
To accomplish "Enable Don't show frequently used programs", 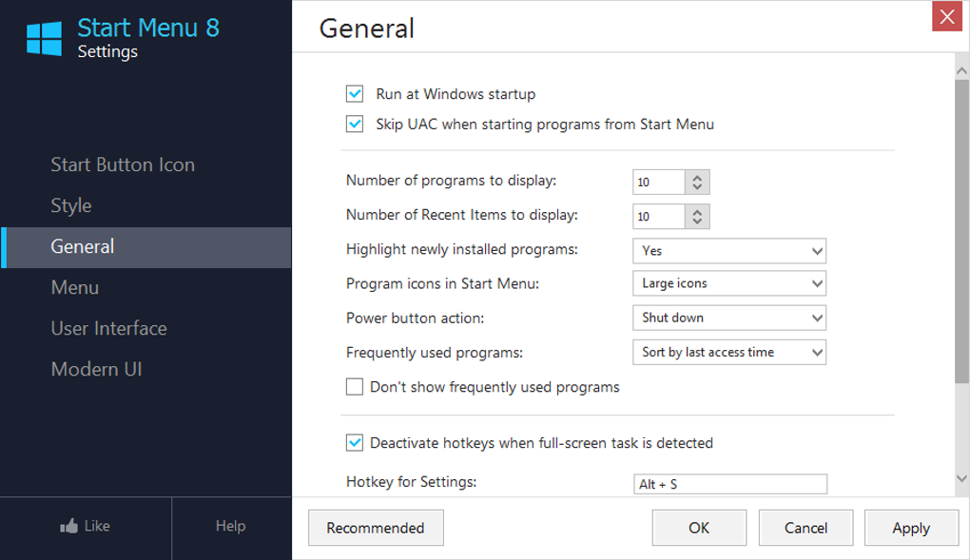I will pyautogui.click(x=355, y=387).
